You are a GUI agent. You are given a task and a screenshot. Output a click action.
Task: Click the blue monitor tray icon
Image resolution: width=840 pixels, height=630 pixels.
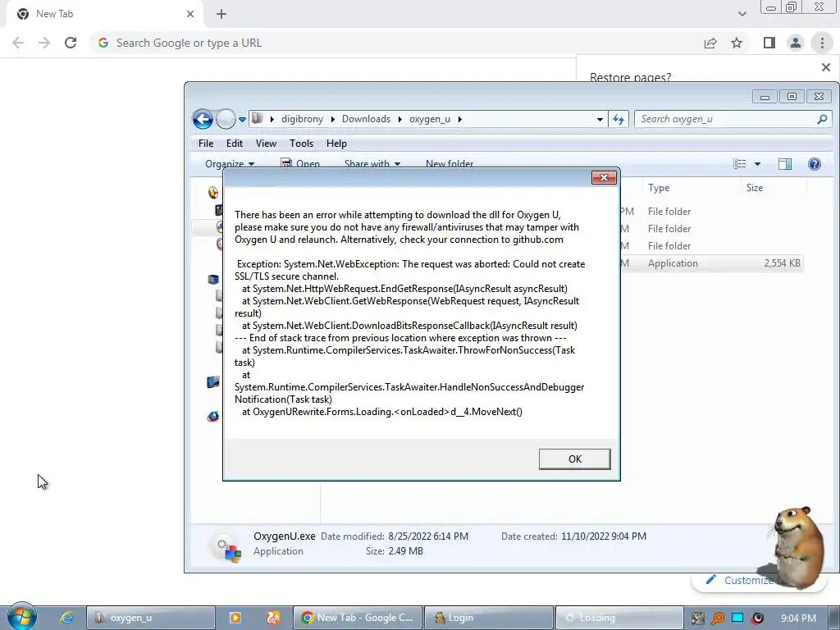737,619
